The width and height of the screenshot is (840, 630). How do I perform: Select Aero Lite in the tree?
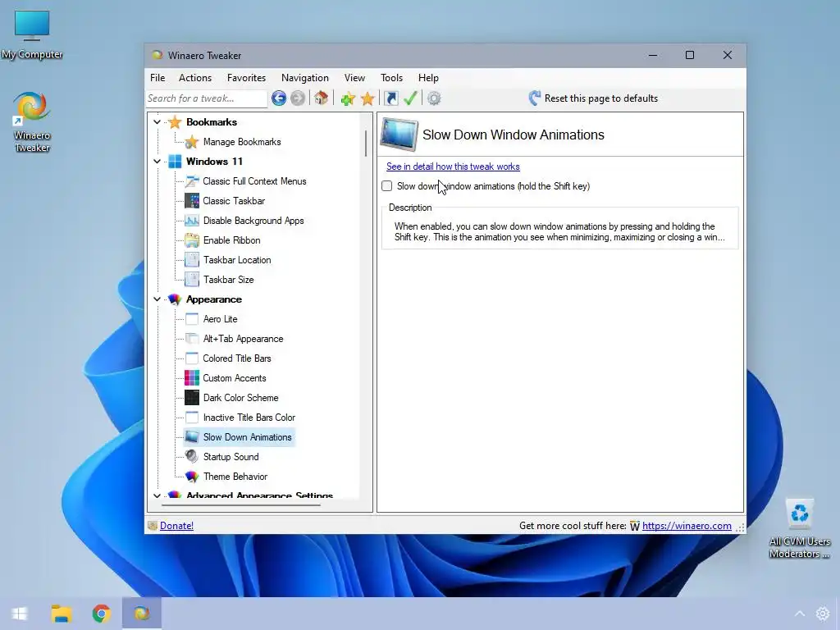(x=220, y=319)
